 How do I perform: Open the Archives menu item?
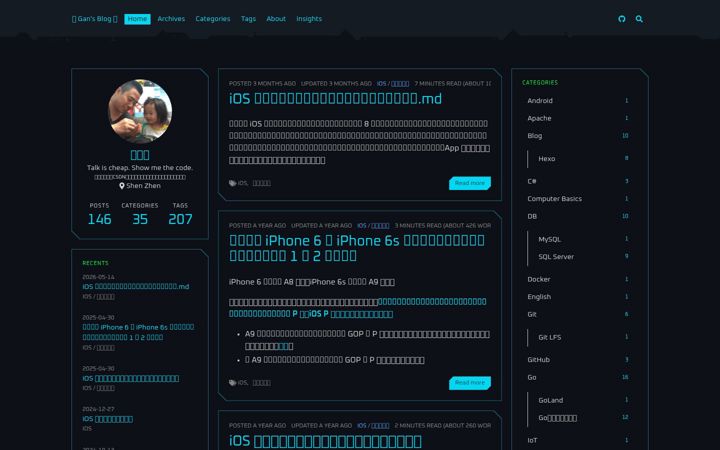[171, 19]
